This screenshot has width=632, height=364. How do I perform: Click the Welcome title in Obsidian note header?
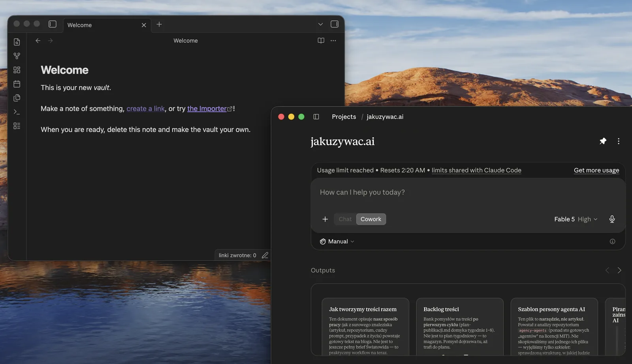coord(186,41)
